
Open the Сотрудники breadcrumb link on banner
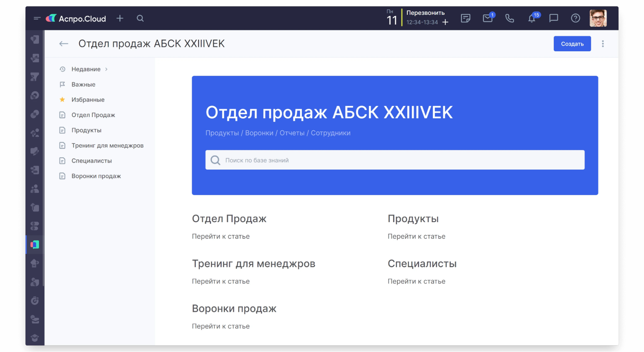pos(331,132)
